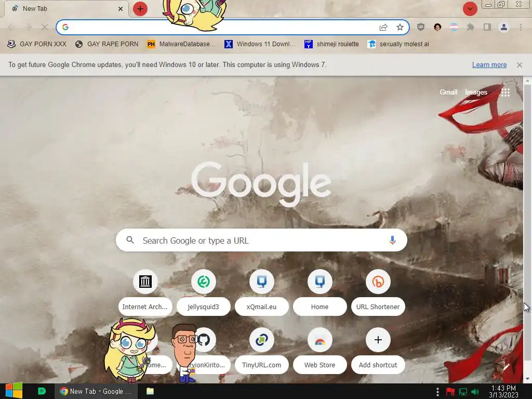Open the uBlock Origin extension
532x399 pixels.
point(421,27)
